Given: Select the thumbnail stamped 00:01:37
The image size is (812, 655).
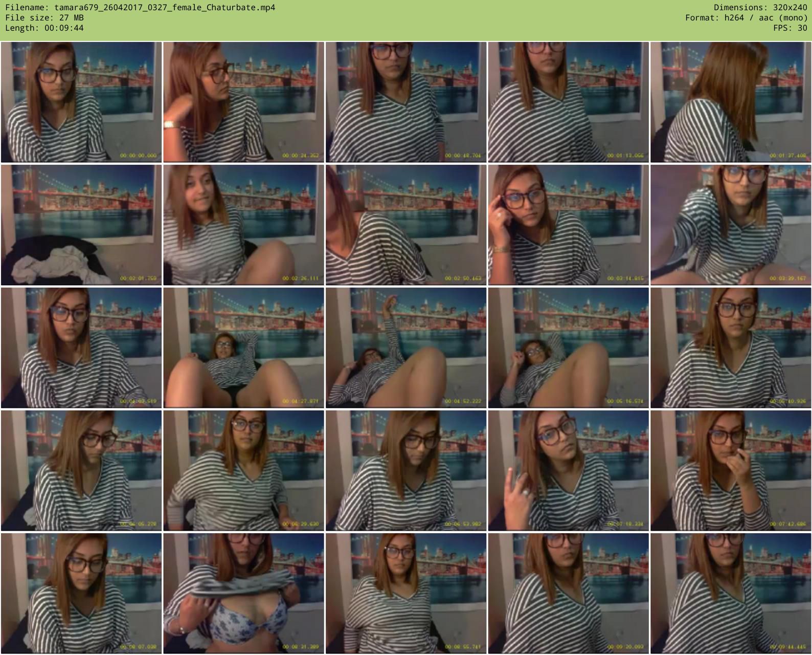Looking at the screenshot, I should [731, 102].
